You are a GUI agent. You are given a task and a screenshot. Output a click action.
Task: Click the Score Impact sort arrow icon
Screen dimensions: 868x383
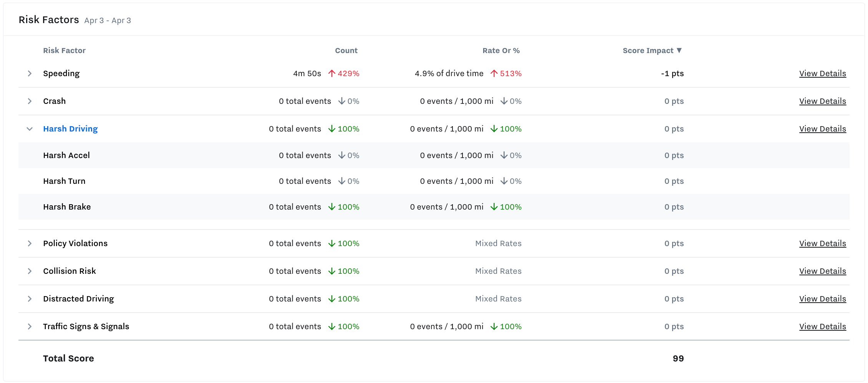(x=679, y=50)
